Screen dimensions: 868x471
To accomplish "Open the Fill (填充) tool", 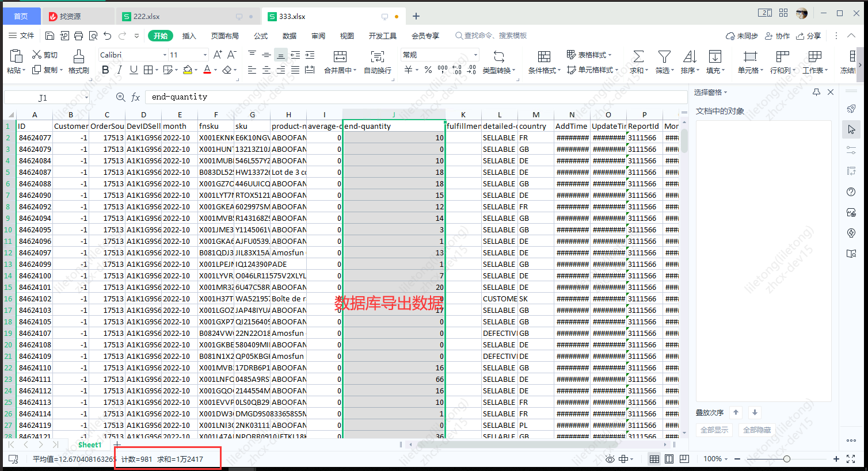I will 715,62.
